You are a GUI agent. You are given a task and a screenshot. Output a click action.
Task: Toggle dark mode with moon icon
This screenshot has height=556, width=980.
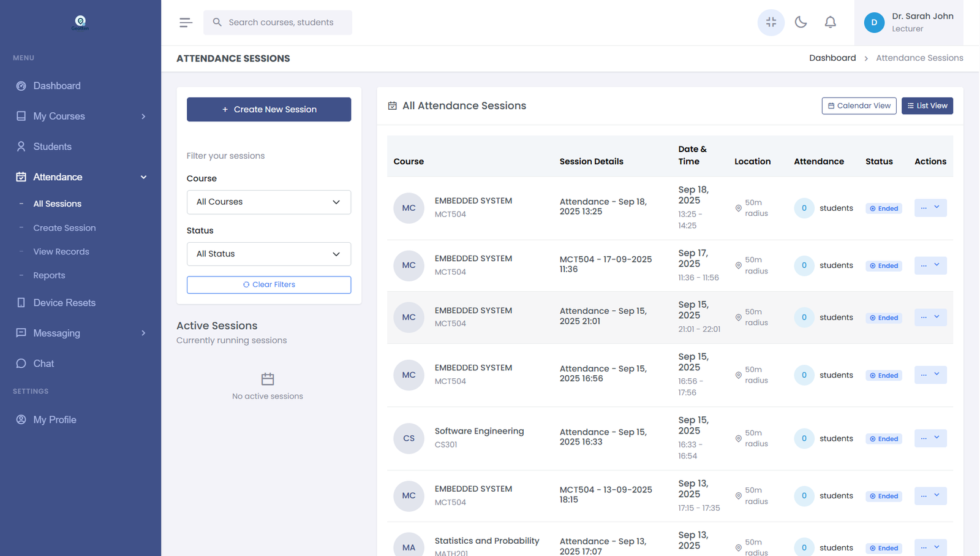pyautogui.click(x=801, y=23)
